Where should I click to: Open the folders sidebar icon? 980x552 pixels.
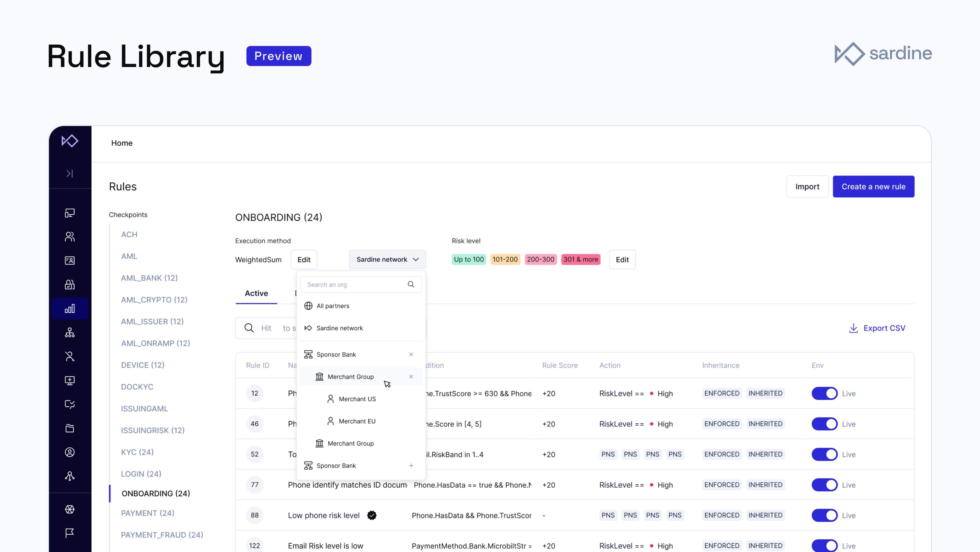pos(70,428)
